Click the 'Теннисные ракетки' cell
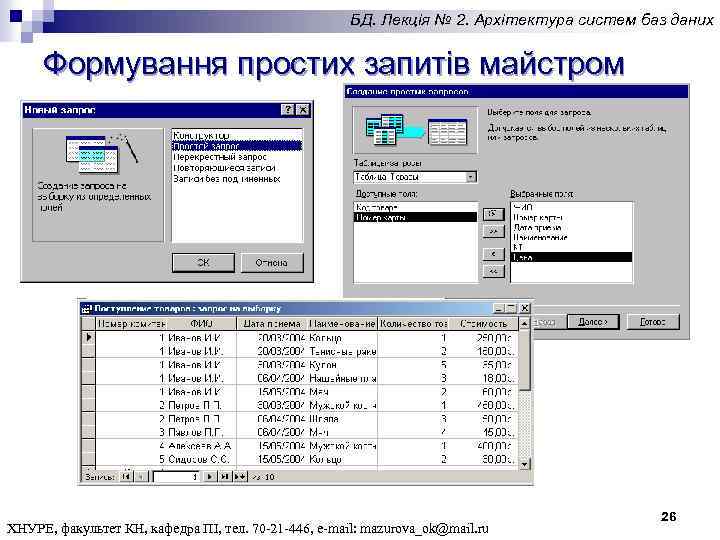720x540 pixels. point(343,351)
